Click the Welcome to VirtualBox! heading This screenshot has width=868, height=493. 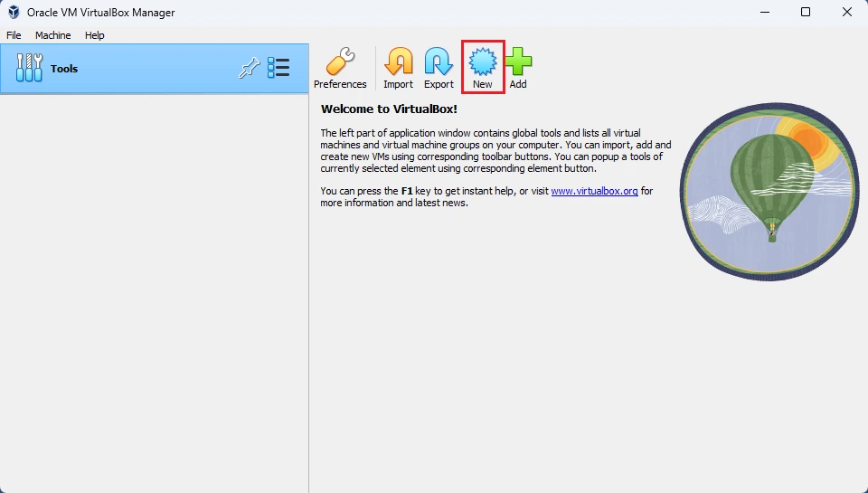pyautogui.click(x=389, y=109)
